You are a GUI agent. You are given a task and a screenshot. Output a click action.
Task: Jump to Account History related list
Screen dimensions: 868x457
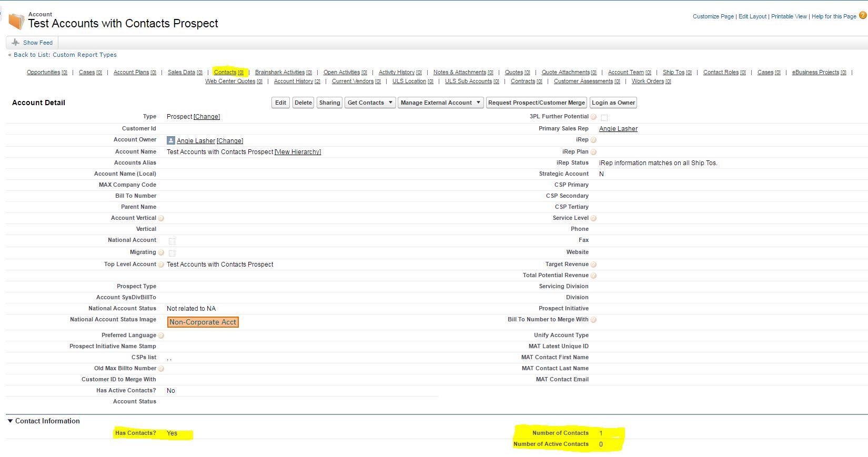tap(297, 82)
